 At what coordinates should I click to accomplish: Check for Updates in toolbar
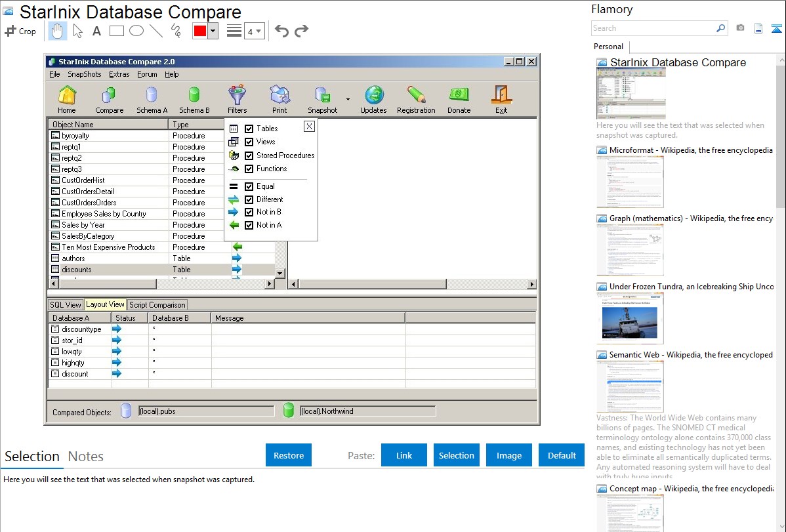point(373,100)
